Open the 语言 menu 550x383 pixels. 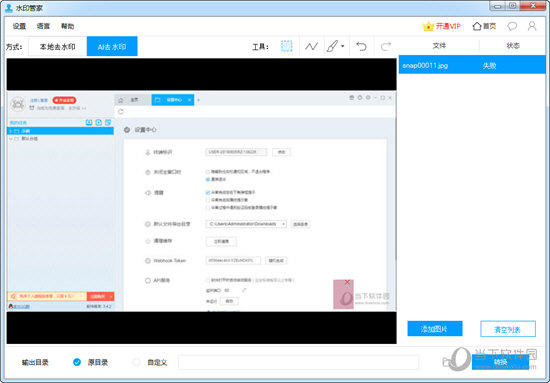pos(43,26)
